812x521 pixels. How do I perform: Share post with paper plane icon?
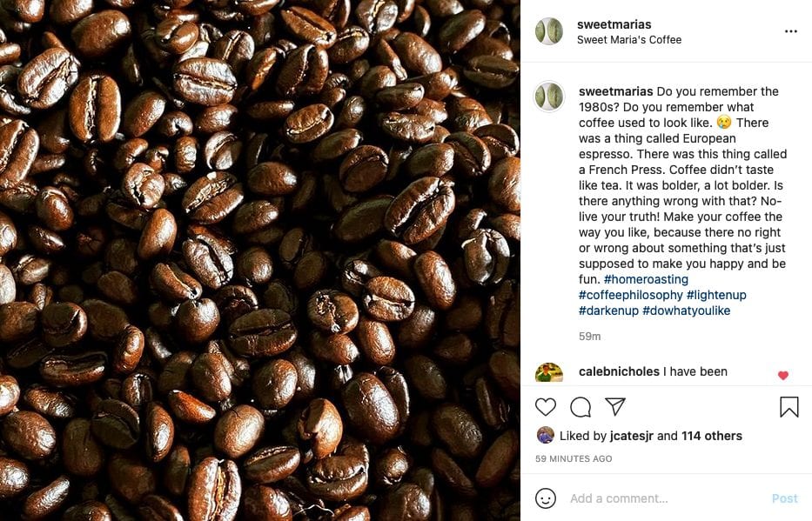tap(615, 406)
